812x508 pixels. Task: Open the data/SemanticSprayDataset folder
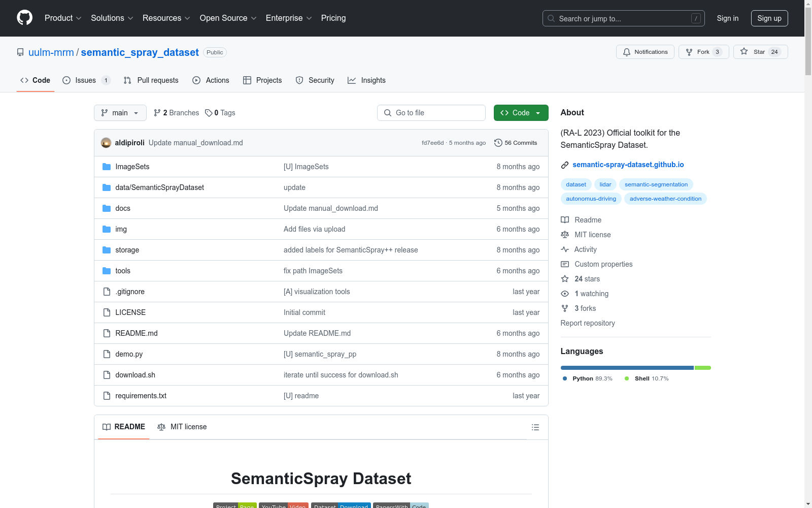click(x=159, y=187)
